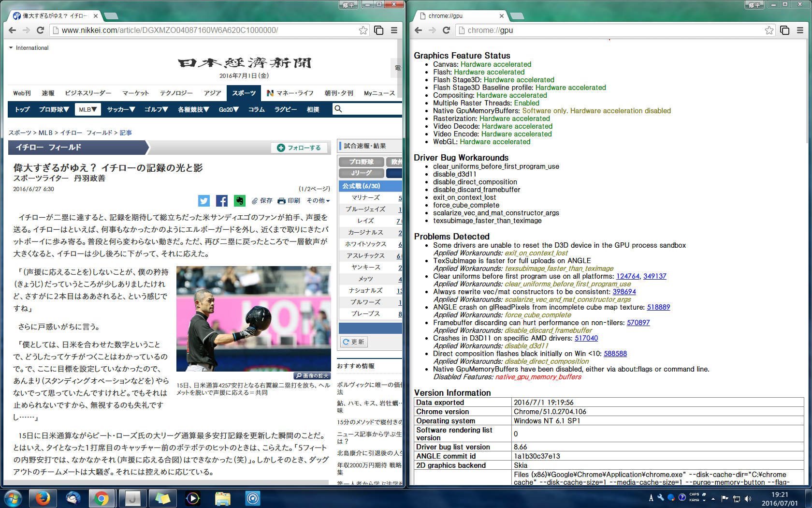Click コラム nav item
The image size is (812, 508).
[257, 109]
